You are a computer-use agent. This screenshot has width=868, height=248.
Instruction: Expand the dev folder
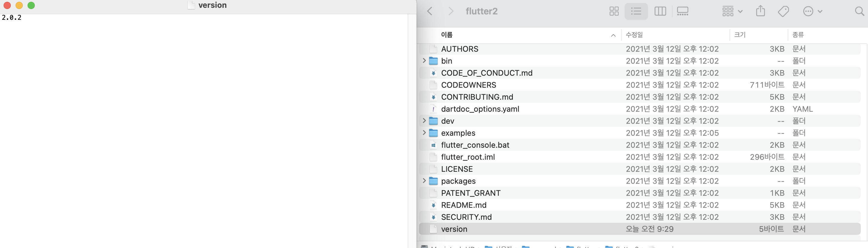point(424,121)
